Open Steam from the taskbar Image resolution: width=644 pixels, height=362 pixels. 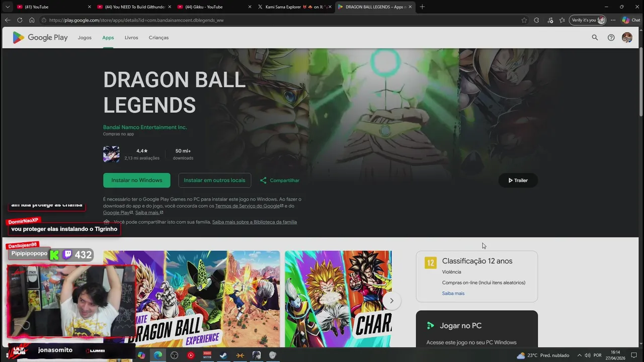[223, 355]
